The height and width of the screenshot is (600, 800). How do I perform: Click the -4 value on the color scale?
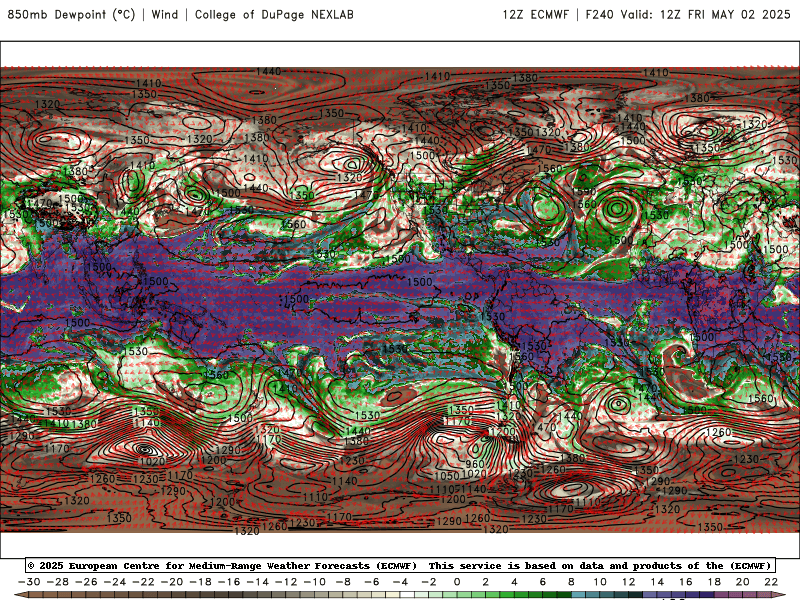401,582
